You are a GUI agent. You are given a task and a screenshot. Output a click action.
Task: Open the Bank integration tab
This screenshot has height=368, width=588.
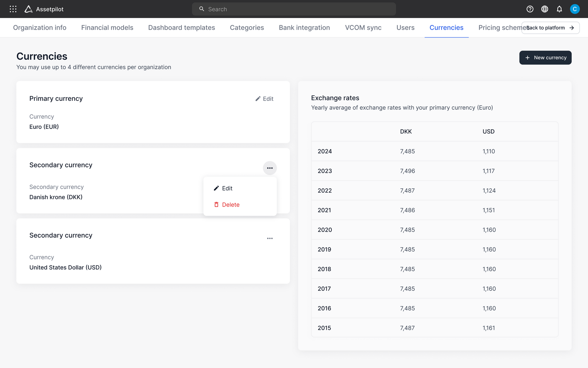click(x=304, y=28)
